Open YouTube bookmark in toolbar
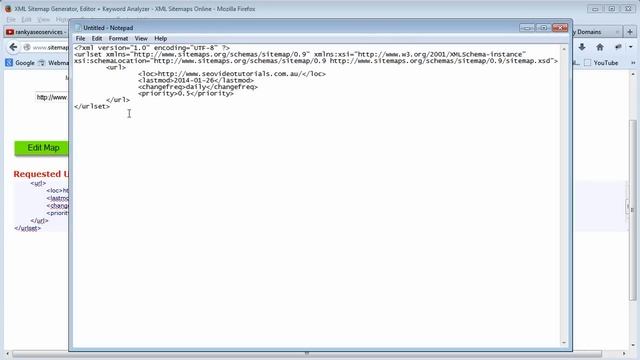Viewport: 640px width, 360px height. click(601, 63)
